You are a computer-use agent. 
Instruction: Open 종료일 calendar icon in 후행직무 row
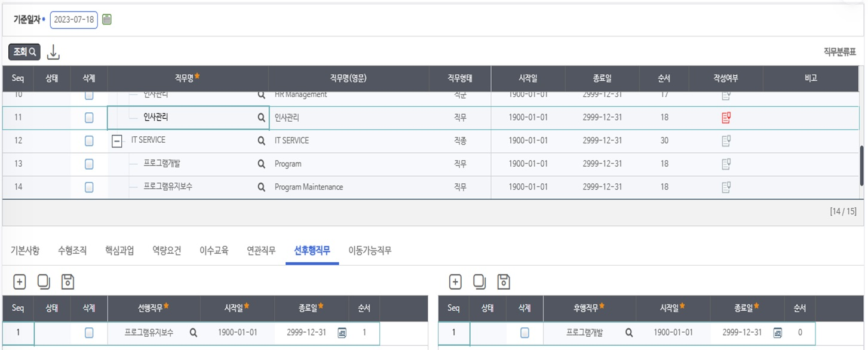click(777, 333)
